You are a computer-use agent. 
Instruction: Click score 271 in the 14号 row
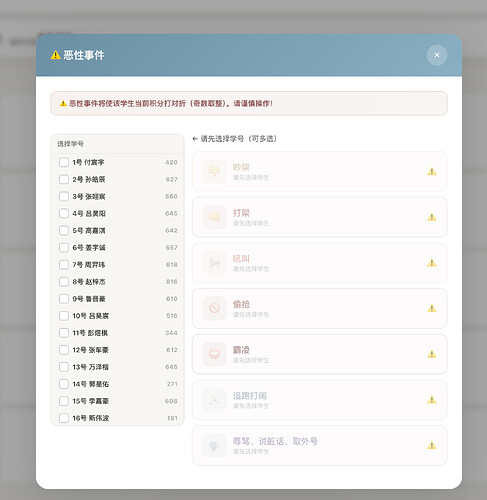(x=172, y=384)
